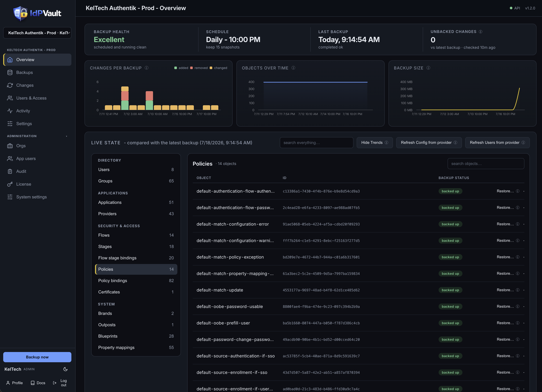Click the API status indicator
Image resolution: width=542 pixels, height=392 pixels.
point(515,8)
